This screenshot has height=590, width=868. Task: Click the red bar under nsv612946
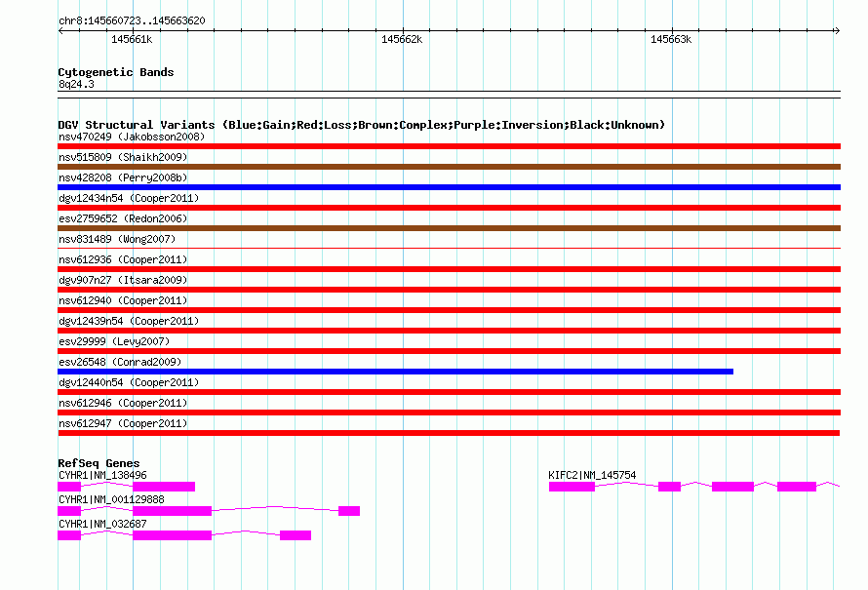pyautogui.click(x=449, y=413)
